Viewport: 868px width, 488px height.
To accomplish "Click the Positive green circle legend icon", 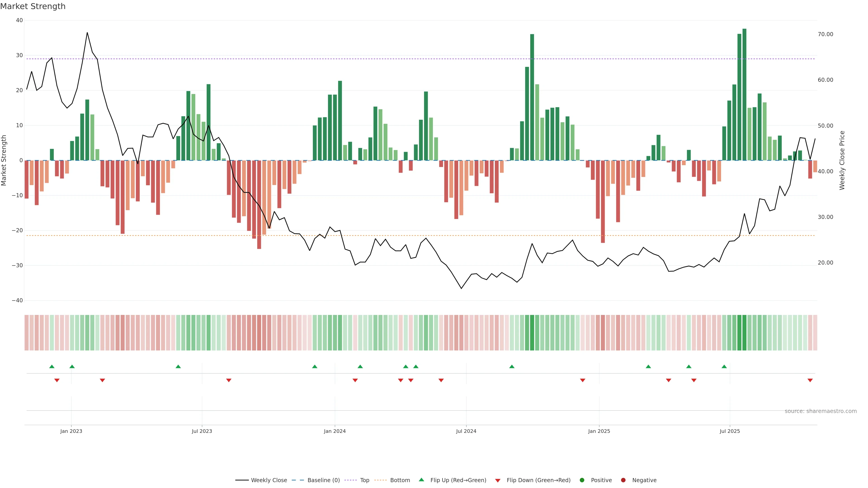I will point(582,480).
